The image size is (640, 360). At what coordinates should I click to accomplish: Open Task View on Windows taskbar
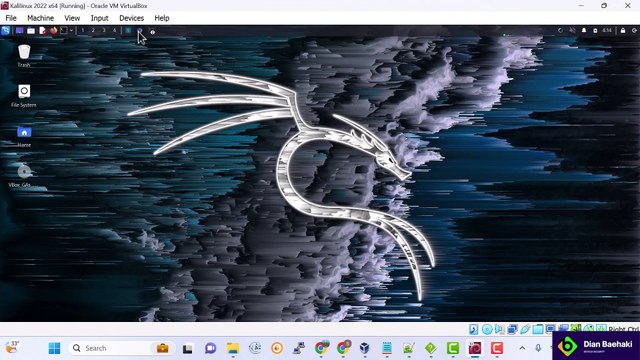pyautogui.click(x=188, y=348)
